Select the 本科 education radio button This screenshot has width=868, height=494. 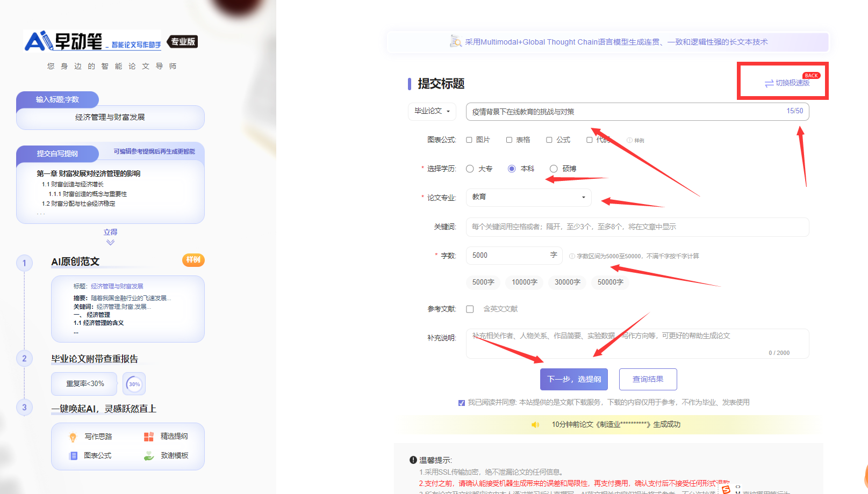click(x=512, y=169)
